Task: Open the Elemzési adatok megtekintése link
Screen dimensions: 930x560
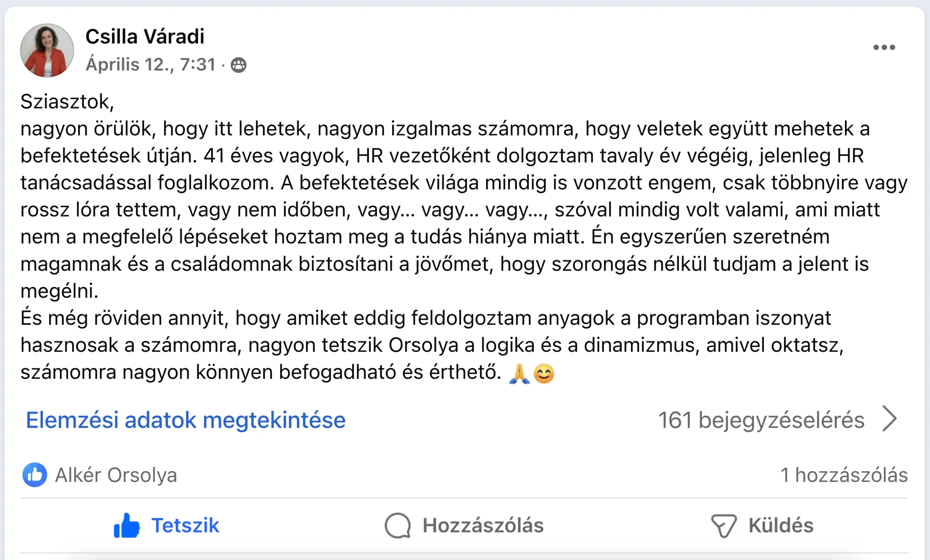Action: (186, 420)
